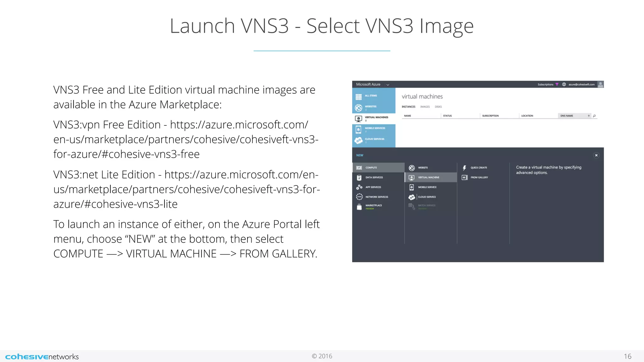Click the language globe icon in Azure header
644x362 pixels.
(x=564, y=85)
